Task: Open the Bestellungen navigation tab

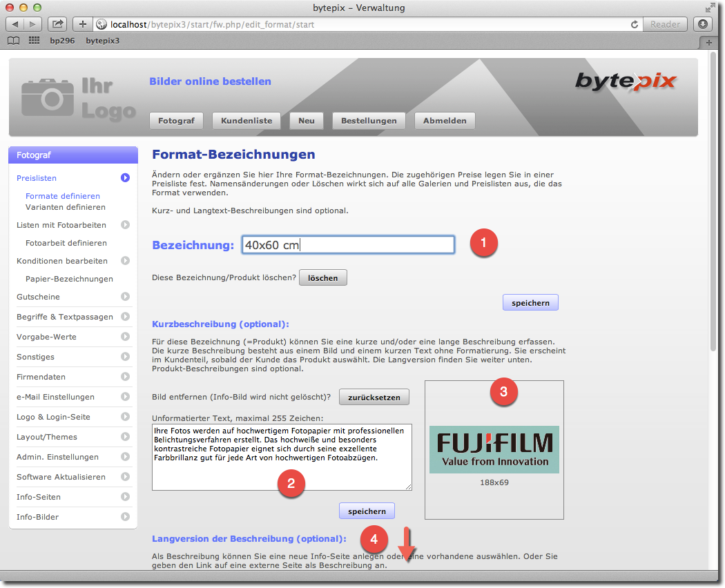Action: (x=369, y=121)
